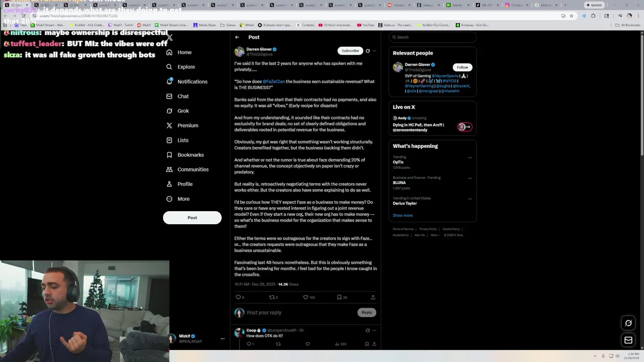
Task: Open the floating Messages button
Action: (x=628, y=340)
